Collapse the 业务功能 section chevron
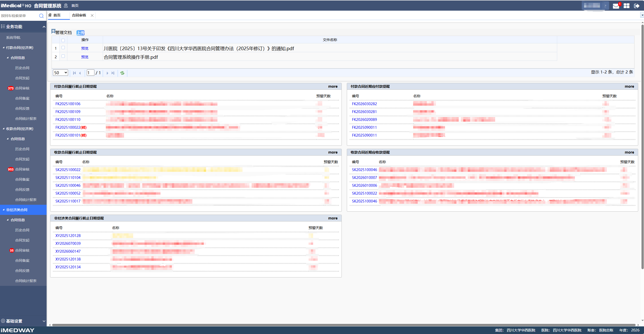644x334 pixels. [44, 27]
